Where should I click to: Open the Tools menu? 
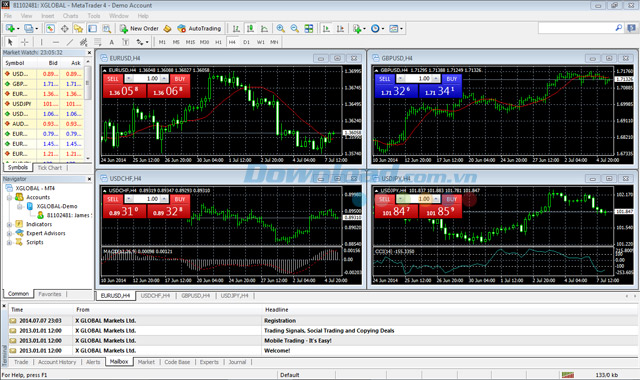pyautogui.click(x=93, y=16)
